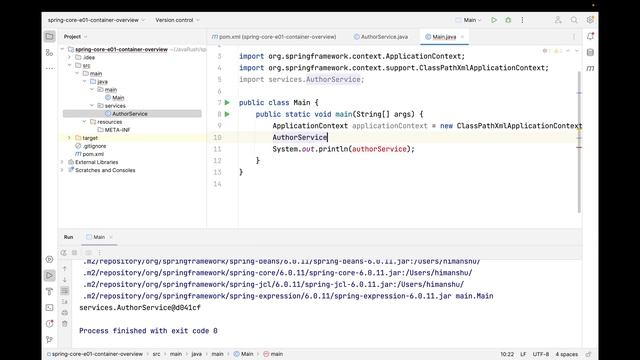640x360 pixels.
Task: Toggle the Project tool window folder icon
Action: pos(49,36)
